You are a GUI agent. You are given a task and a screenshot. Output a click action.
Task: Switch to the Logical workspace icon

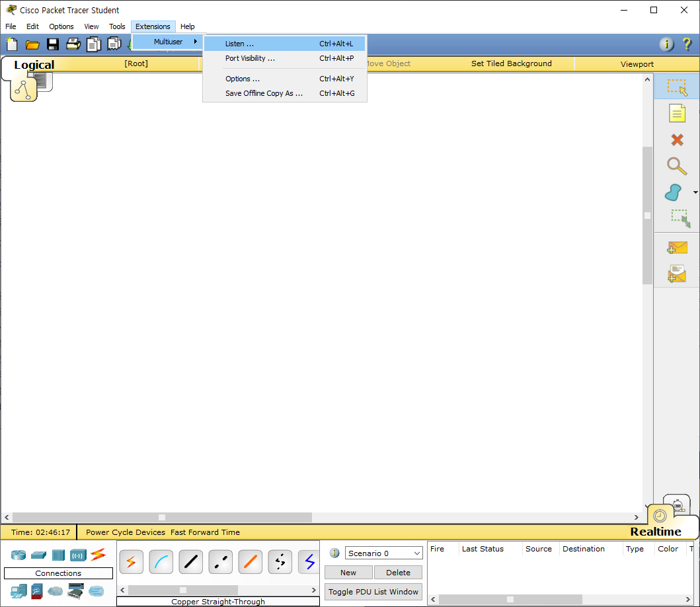(x=23, y=89)
